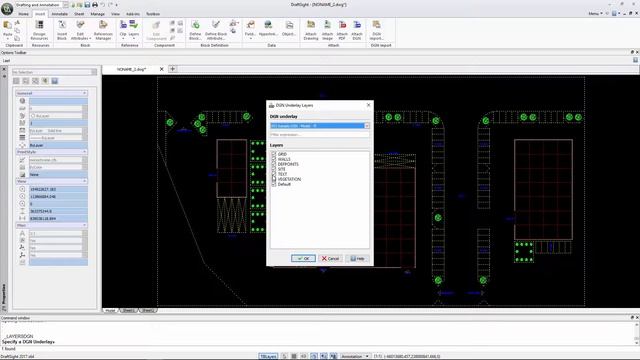Click the Toolbox ribbon tab
Image resolution: width=640 pixels, height=360 pixels.
click(x=153, y=14)
